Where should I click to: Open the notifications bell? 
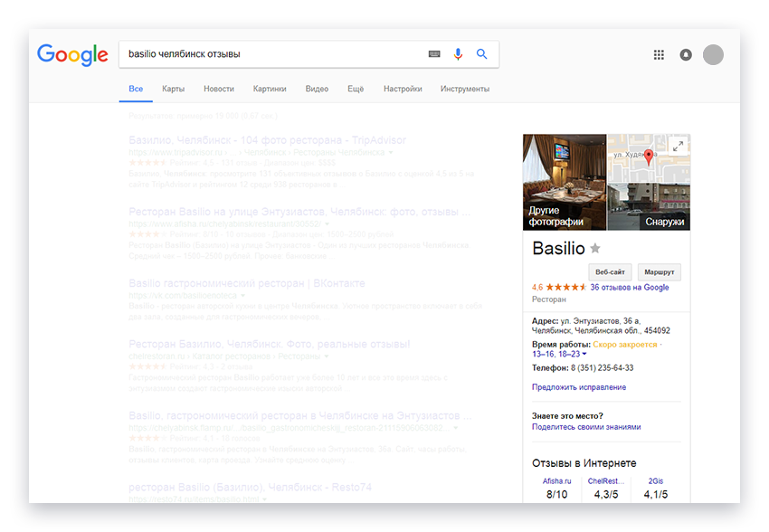click(686, 54)
